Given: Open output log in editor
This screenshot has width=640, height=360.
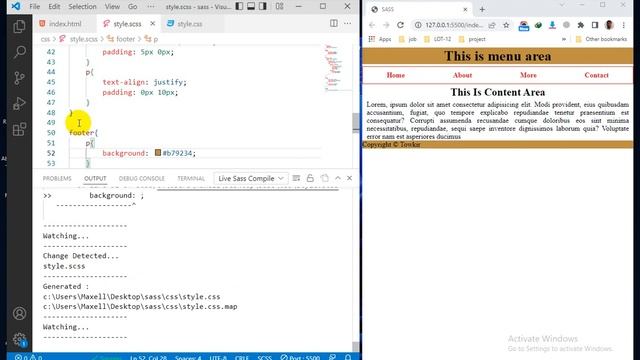Looking at the screenshot, I should pos(324,178).
